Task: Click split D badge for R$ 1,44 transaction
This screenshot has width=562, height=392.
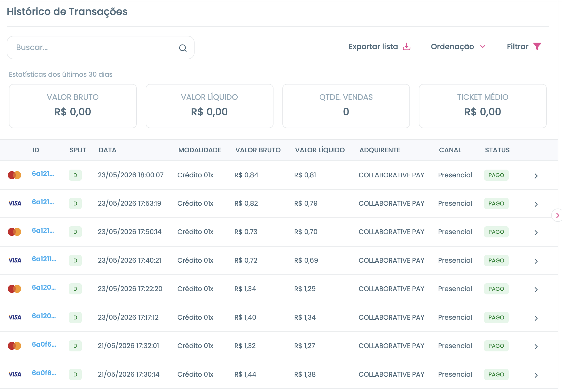Action: (x=75, y=374)
